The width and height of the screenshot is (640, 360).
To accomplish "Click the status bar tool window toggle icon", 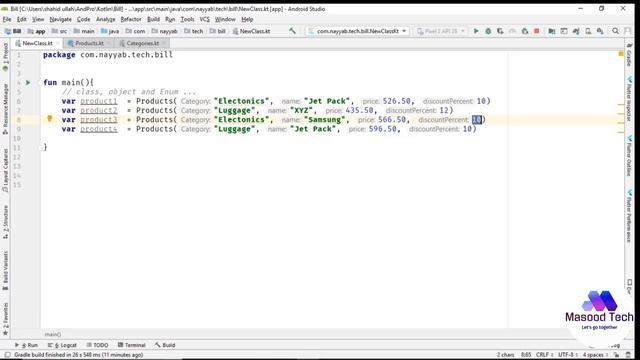I will [x=7, y=355].
